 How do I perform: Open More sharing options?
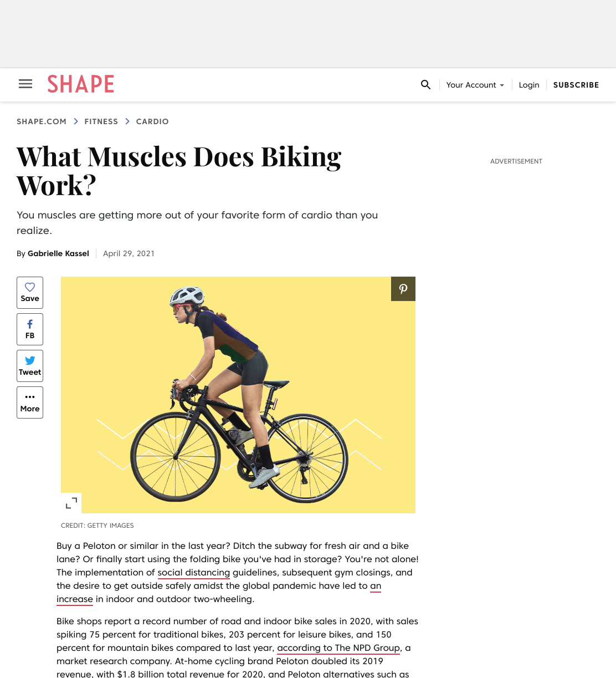click(30, 402)
